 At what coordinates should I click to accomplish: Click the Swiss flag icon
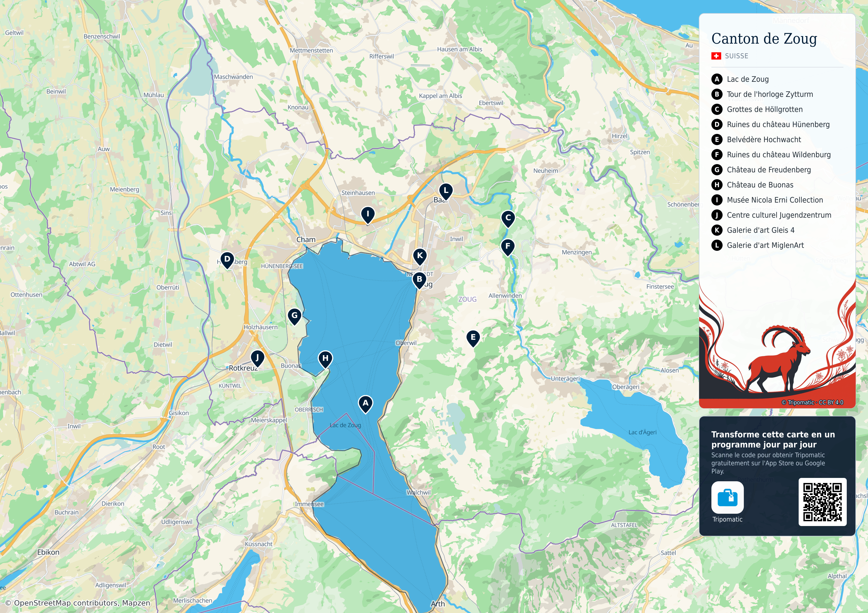[716, 56]
